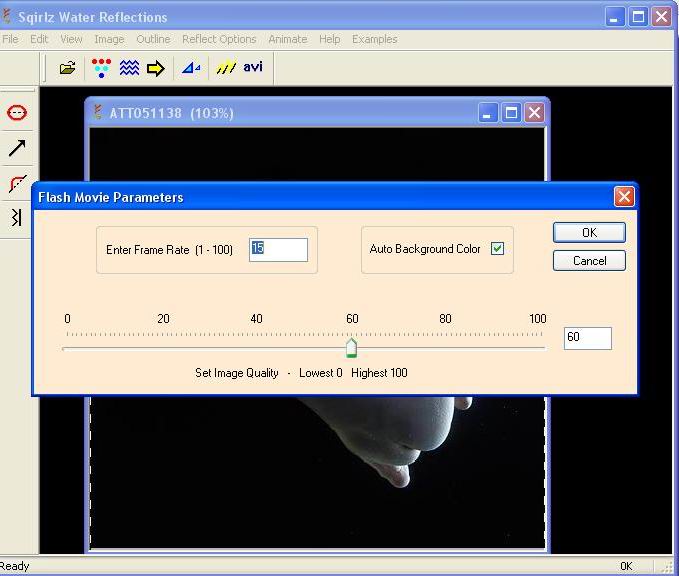Image resolution: width=679 pixels, height=576 pixels.
Task: Click the open file folder icon
Action: coord(68,68)
